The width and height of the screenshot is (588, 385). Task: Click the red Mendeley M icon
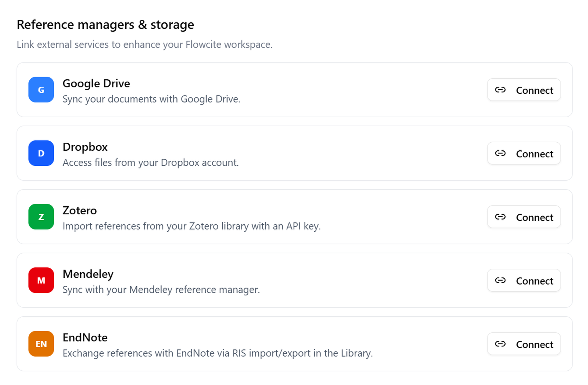[x=41, y=280]
